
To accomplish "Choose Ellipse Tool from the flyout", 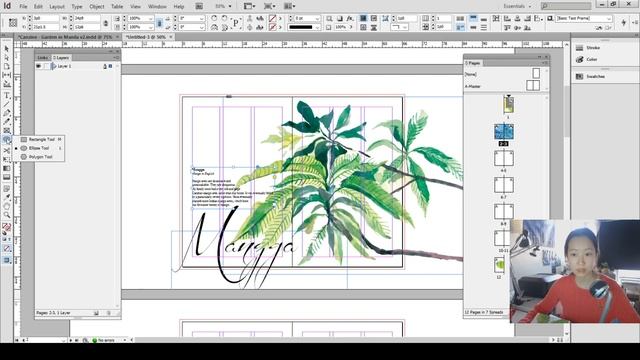I will click(39, 148).
